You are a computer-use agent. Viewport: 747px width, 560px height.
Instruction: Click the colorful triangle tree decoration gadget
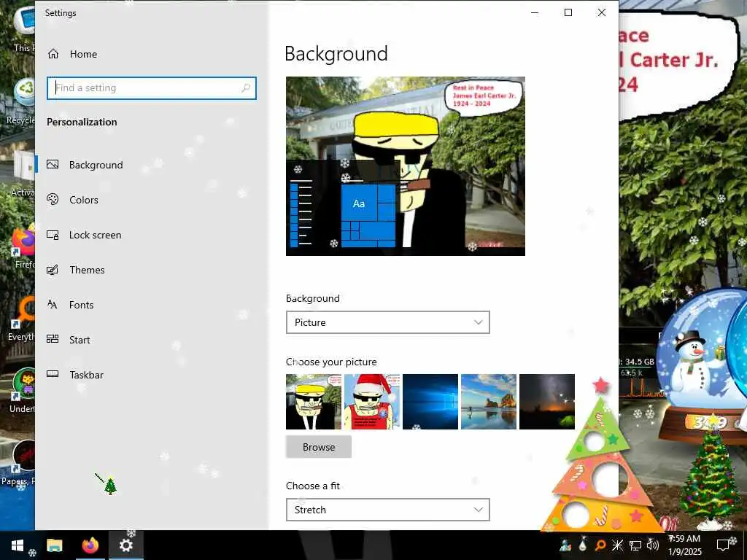pos(603,457)
